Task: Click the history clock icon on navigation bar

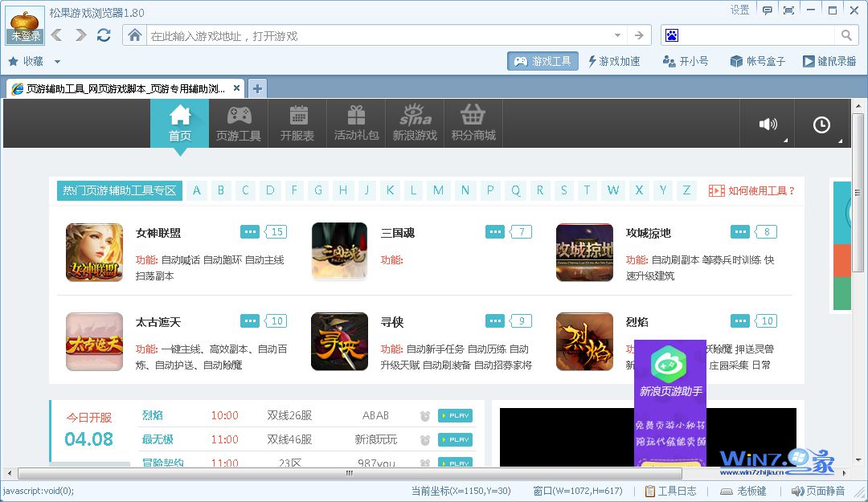Action: point(821,124)
